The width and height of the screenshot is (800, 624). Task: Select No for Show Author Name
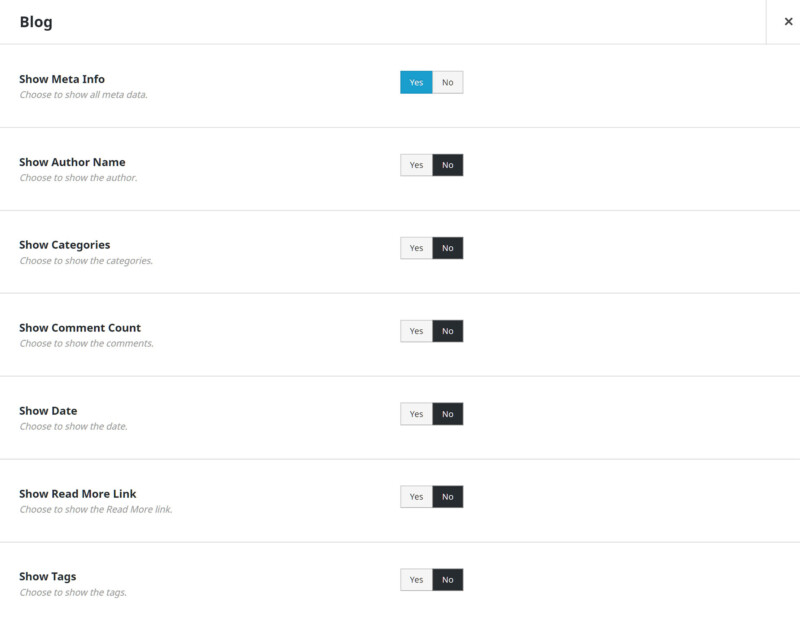pos(448,165)
